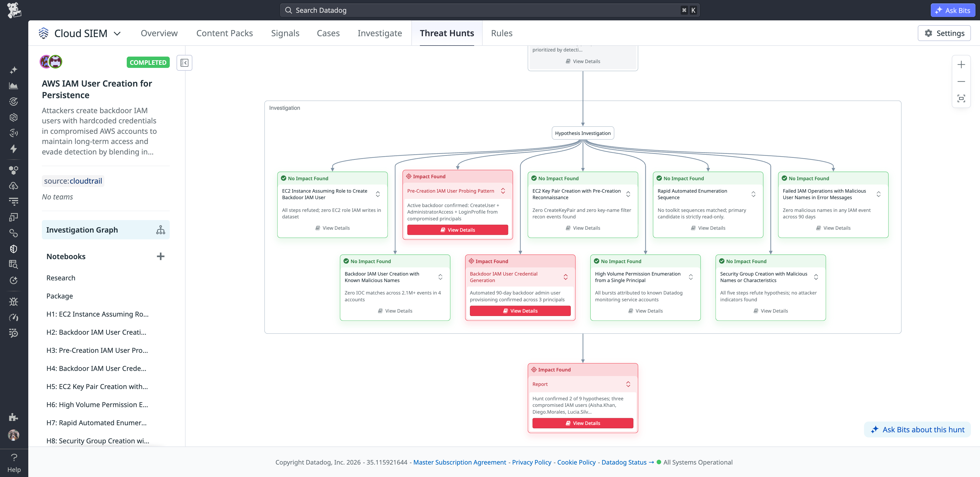Click the Cloud SIEM product icon

(44, 33)
